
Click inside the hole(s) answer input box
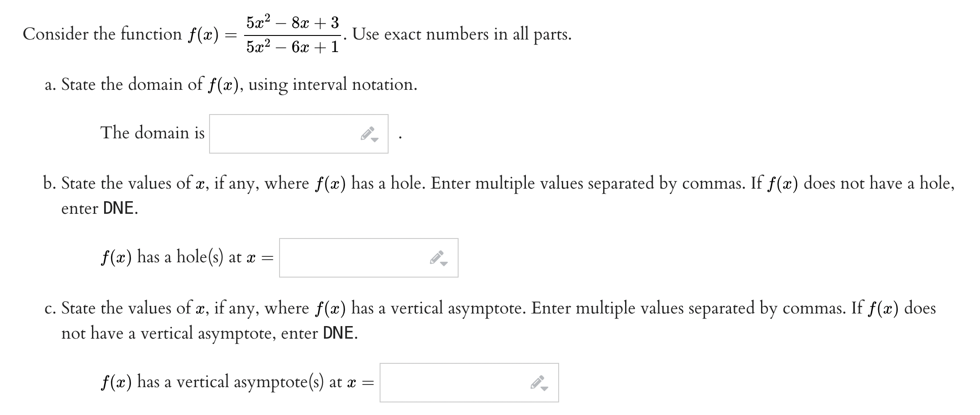354,257
